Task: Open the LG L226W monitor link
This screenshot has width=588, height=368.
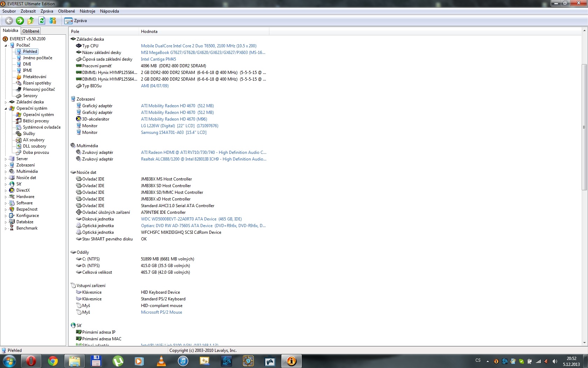Action: [180, 126]
